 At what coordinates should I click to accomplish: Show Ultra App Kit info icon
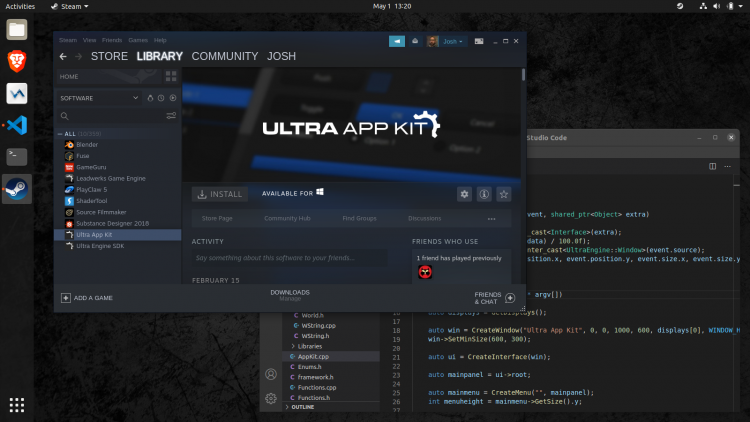click(484, 194)
